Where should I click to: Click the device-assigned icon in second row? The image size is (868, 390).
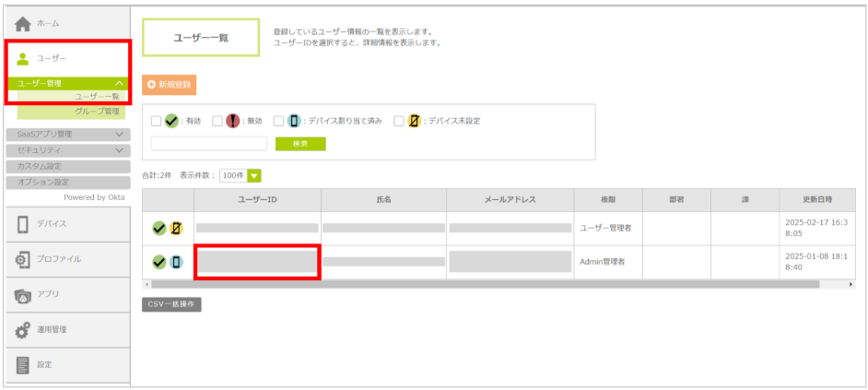176,262
